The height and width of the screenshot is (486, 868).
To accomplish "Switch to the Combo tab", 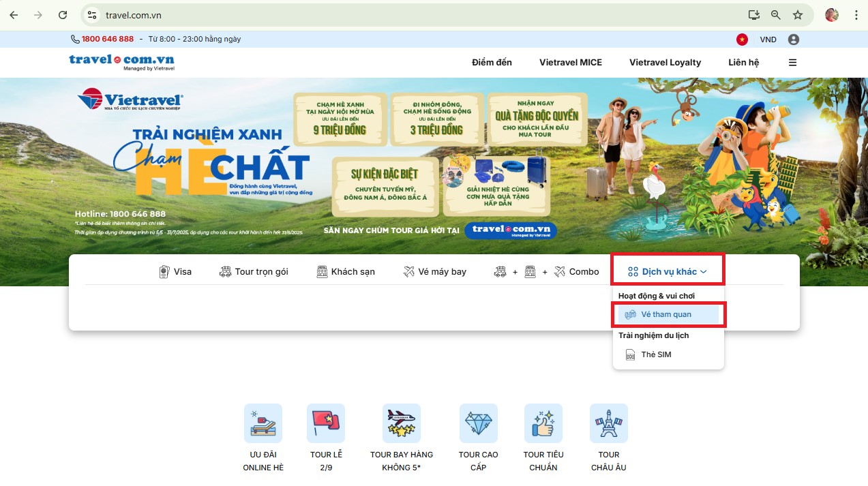I will click(x=547, y=272).
